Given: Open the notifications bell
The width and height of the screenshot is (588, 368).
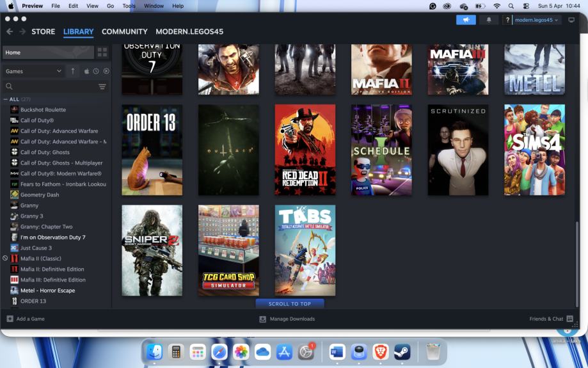Looking at the screenshot, I should coord(489,20).
